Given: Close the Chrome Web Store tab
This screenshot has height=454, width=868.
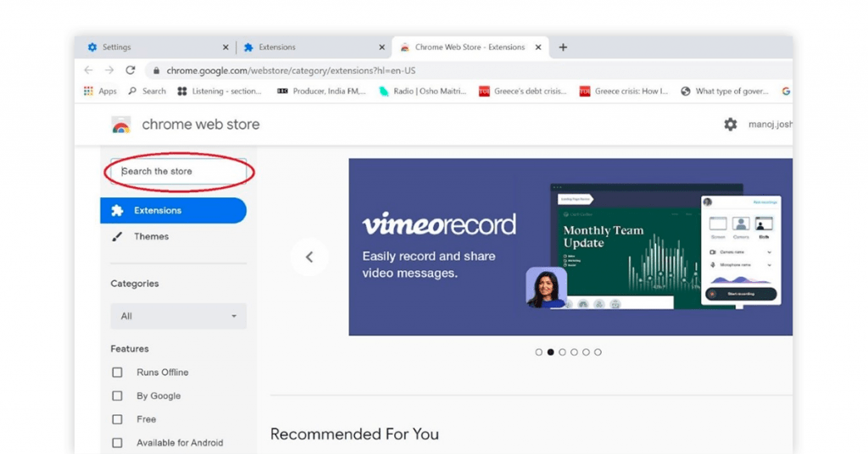Looking at the screenshot, I should click(x=538, y=47).
